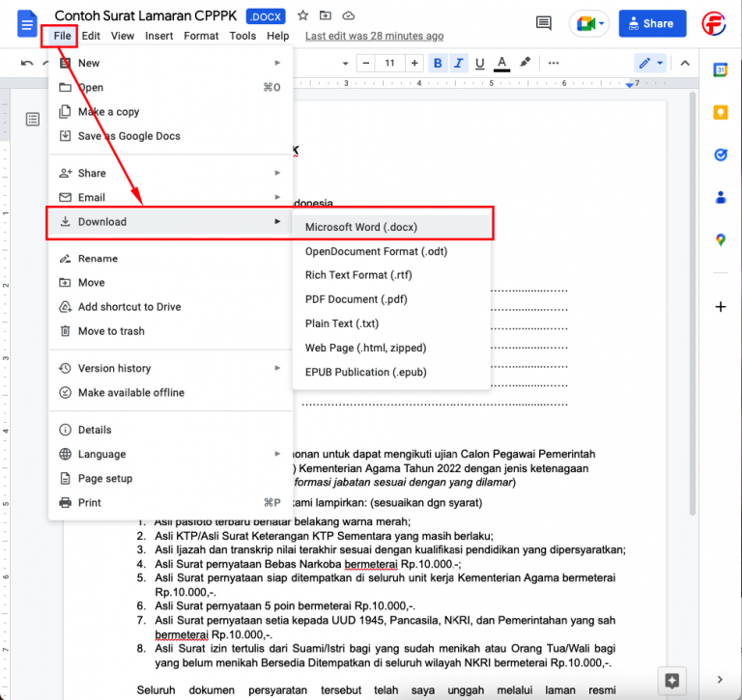Expand the Version history submenu
Viewport: 742px width, 700px height.
click(170, 369)
